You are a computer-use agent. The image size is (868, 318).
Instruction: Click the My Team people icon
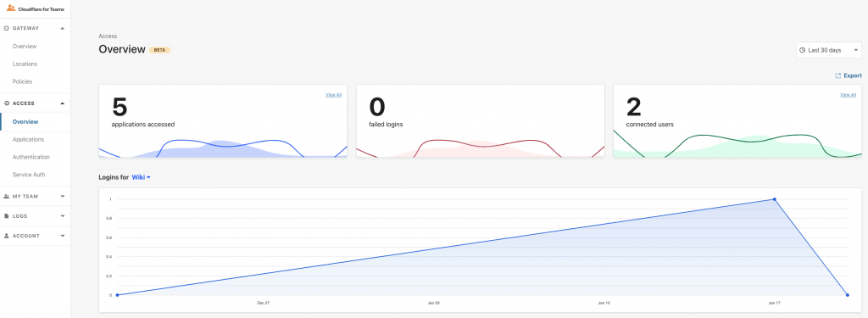pos(6,196)
